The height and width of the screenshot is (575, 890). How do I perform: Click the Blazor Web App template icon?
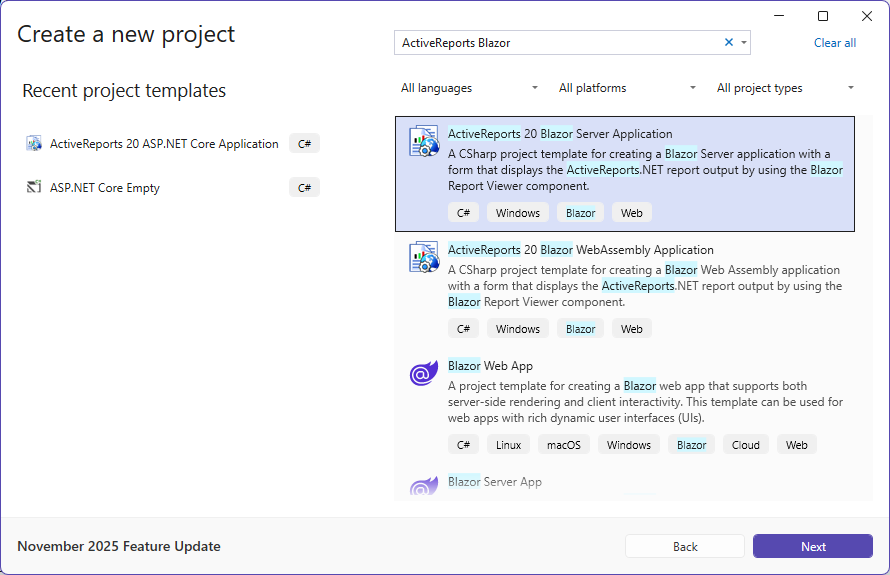(424, 374)
